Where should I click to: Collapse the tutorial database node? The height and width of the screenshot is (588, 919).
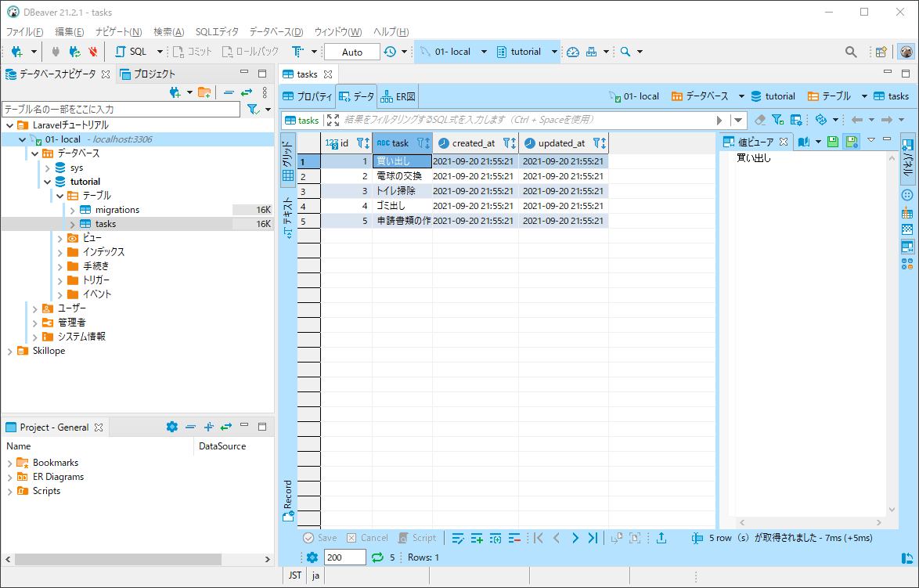tap(48, 182)
